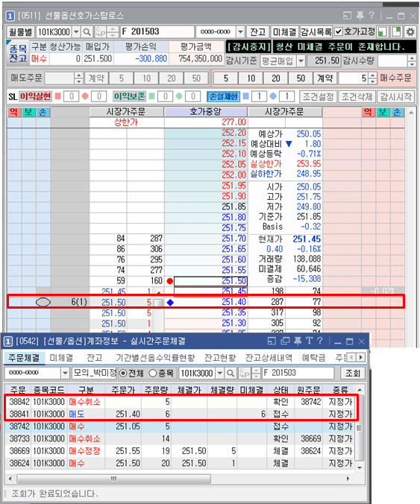
Task: Open the 잔고현황 tab
Action: click(220, 358)
